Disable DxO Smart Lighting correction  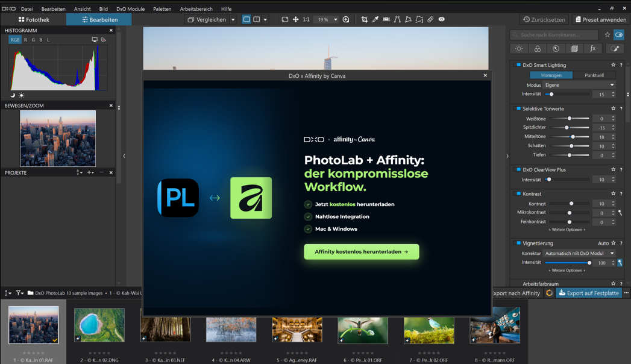[518, 64]
